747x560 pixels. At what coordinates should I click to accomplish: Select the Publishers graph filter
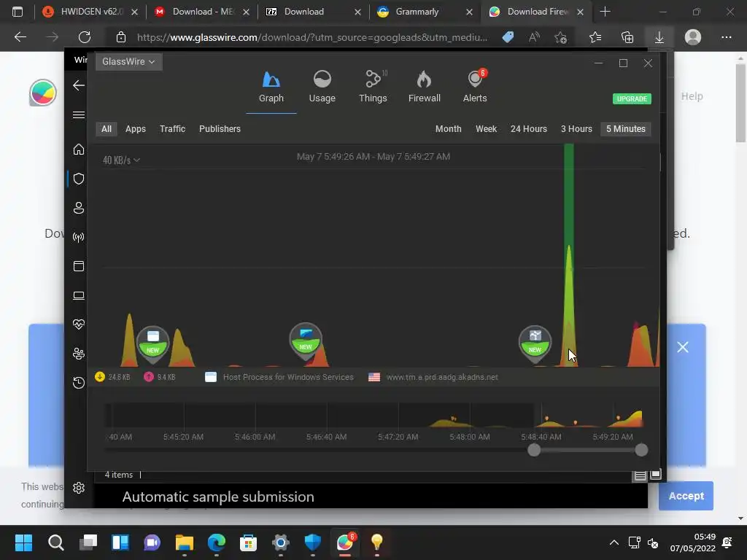pyautogui.click(x=220, y=128)
